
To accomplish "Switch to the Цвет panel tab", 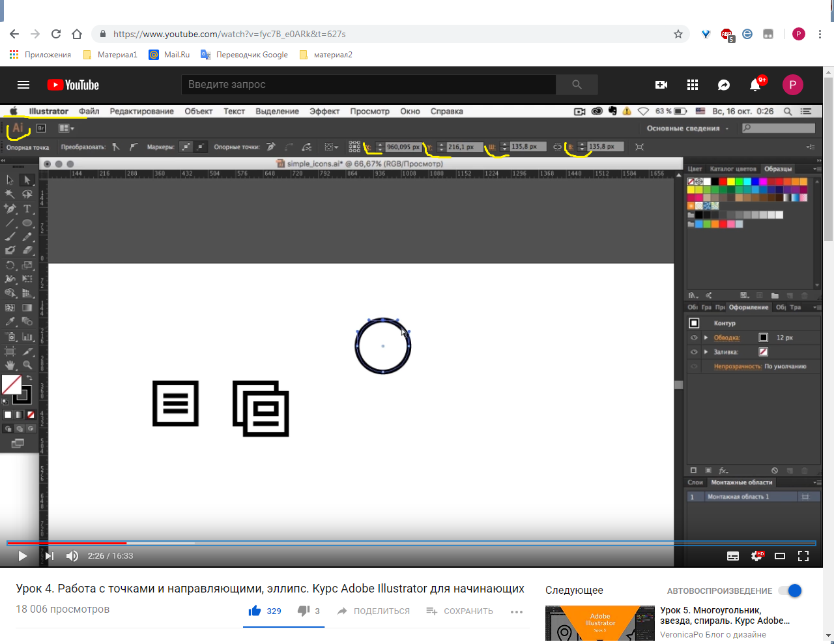I will pos(695,169).
